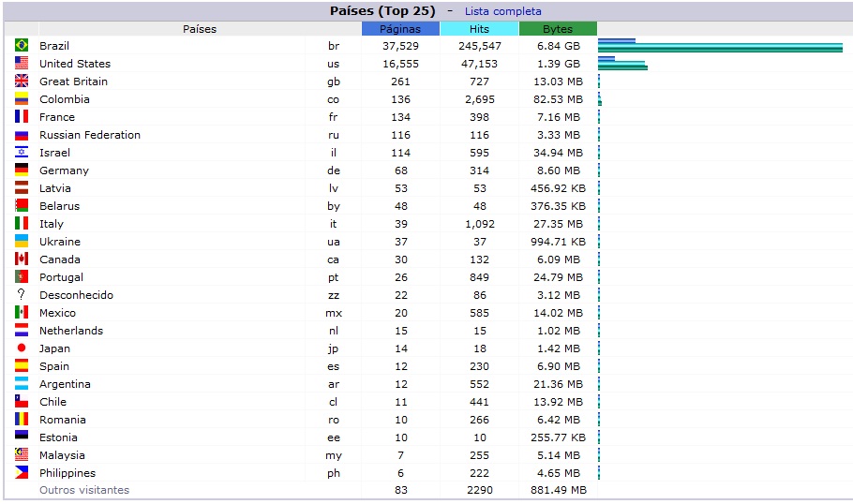Image resolution: width=853 pixels, height=504 pixels.
Task: Open the Lista completa link
Action: pyautogui.click(x=505, y=11)
